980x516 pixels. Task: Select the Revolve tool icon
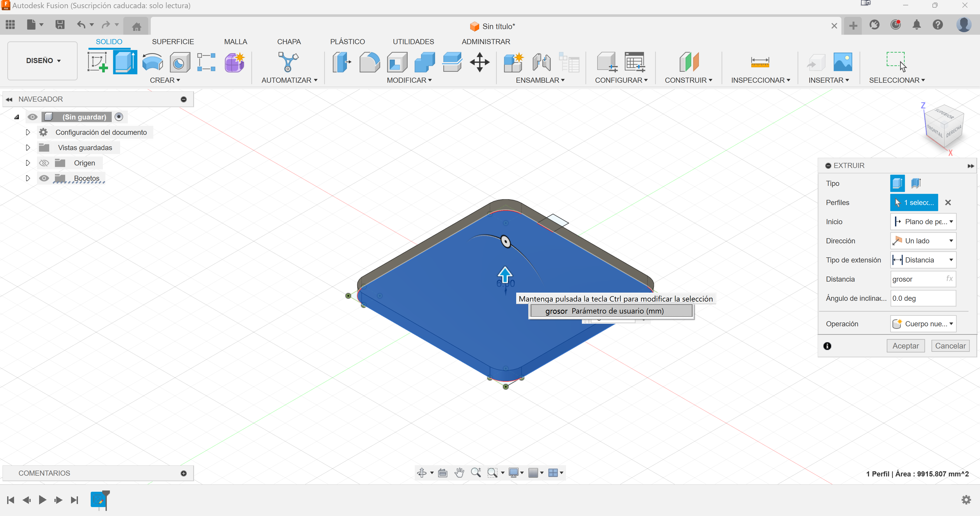coord(152,62)
